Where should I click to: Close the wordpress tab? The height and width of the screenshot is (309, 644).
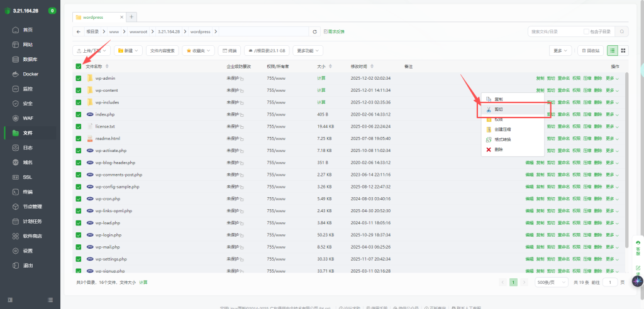[121, 17]
